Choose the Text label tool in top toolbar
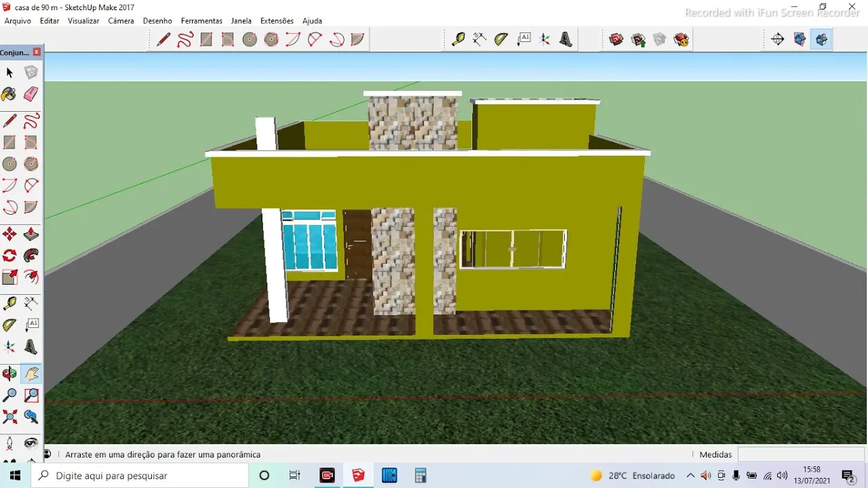Screen dimensions: 868x488 click(524, 39)
